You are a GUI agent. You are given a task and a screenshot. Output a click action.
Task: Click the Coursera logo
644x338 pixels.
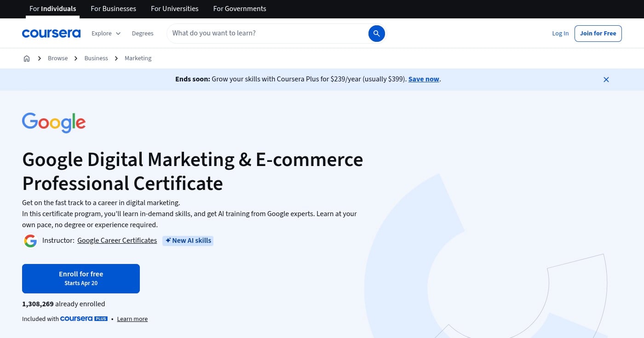coord(51,33)
